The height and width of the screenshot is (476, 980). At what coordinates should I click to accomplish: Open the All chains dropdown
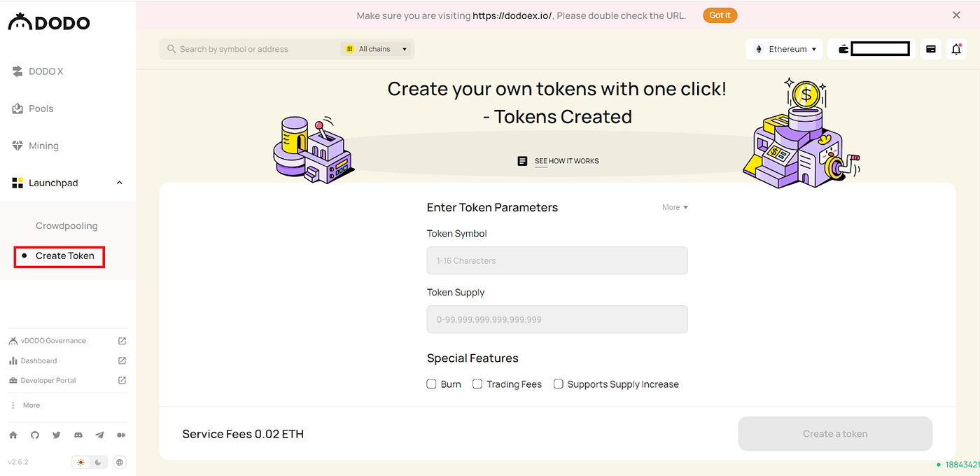[377, 49]
